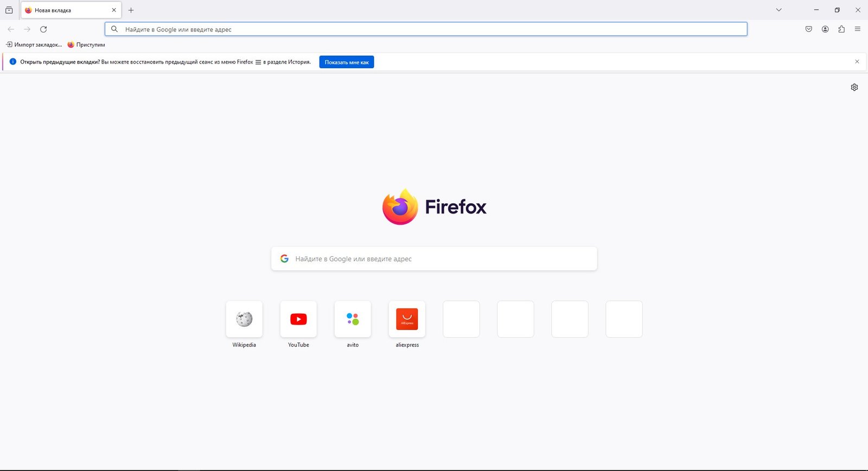
Task: Open the new tab page settings gear
Action: point(854,87)
